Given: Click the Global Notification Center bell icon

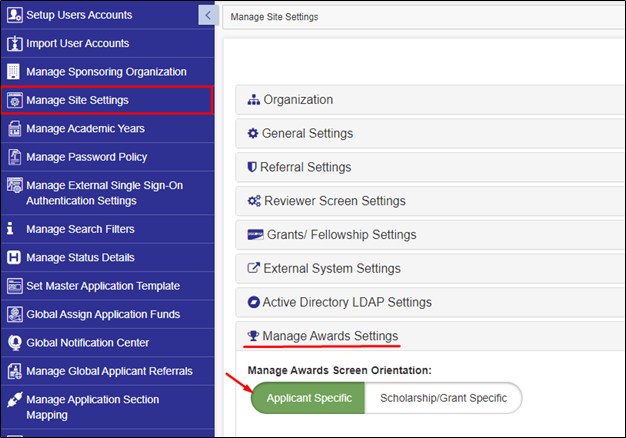Looking at the screenshot, I should (x=15, y=343).
